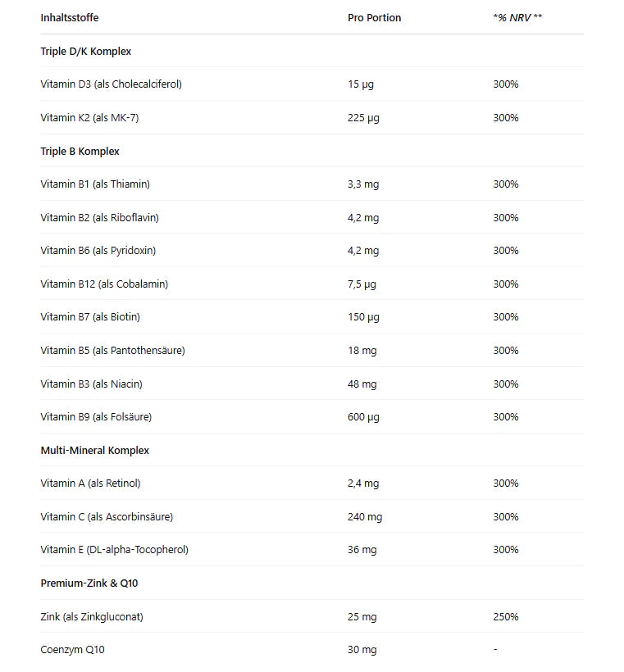
Task: Click the 250% NRV value for Zink
Action: click(505, 616)
